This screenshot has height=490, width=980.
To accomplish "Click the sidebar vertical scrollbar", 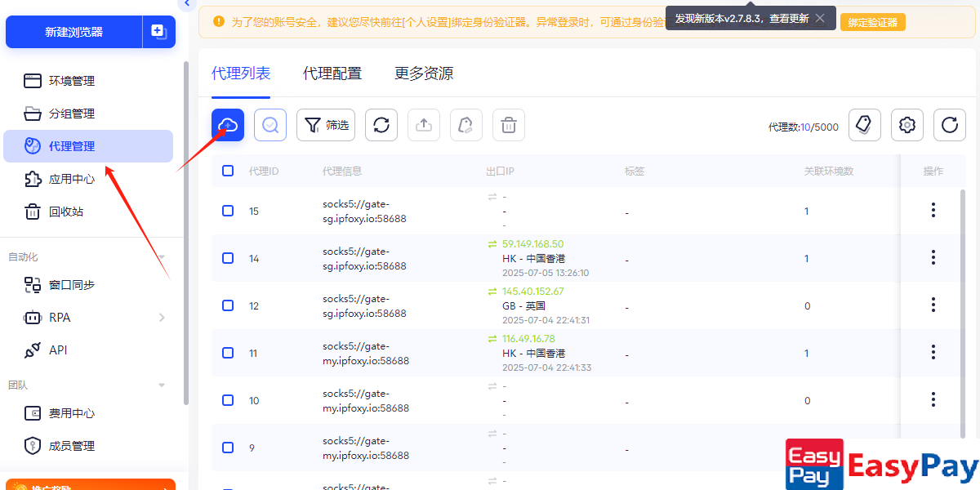I will (186, 229).
